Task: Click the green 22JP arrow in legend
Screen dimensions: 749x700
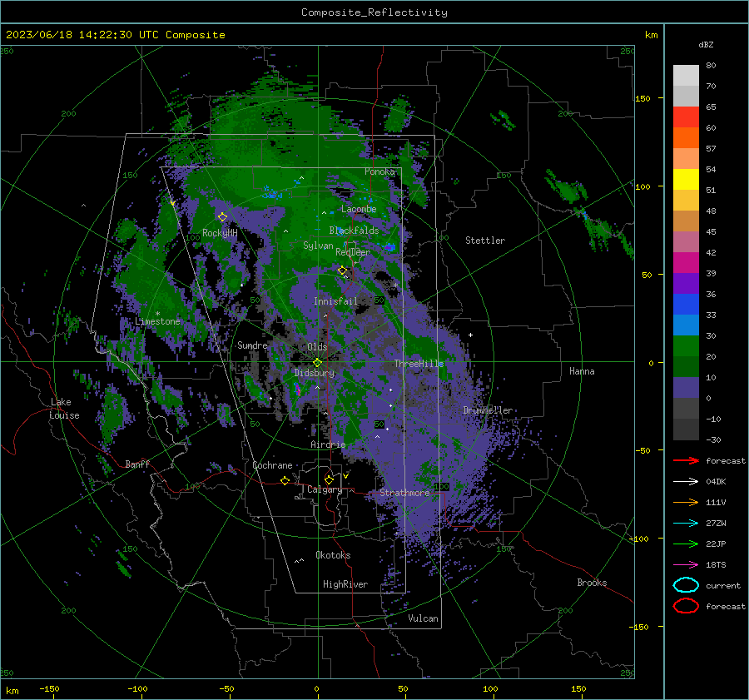Action: coord(686,544)
